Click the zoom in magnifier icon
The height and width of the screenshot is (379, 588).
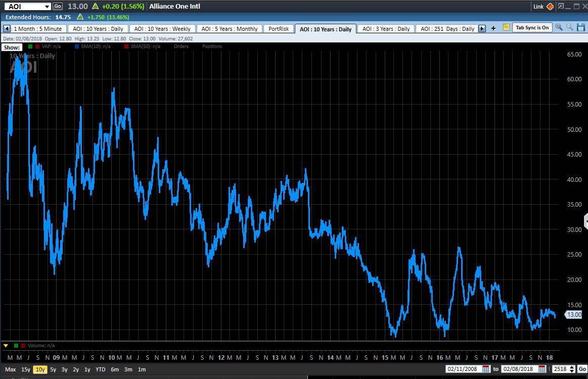tap(559, 27)
